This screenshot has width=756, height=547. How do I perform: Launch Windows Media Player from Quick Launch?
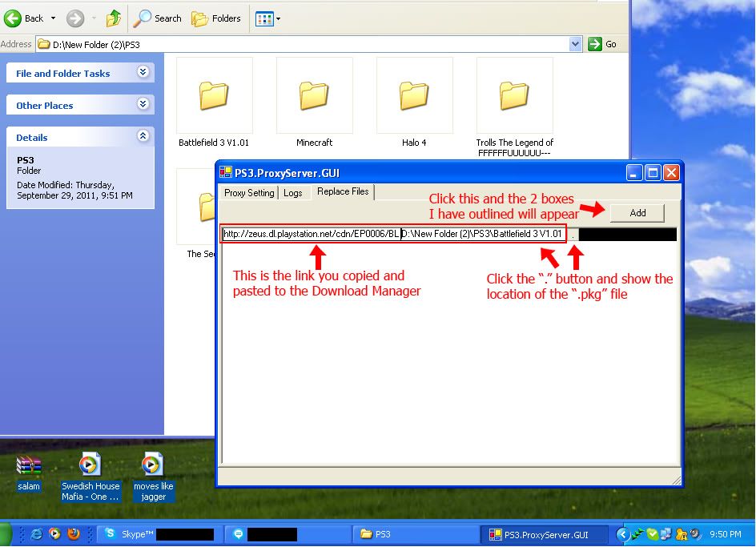(55, 534)
